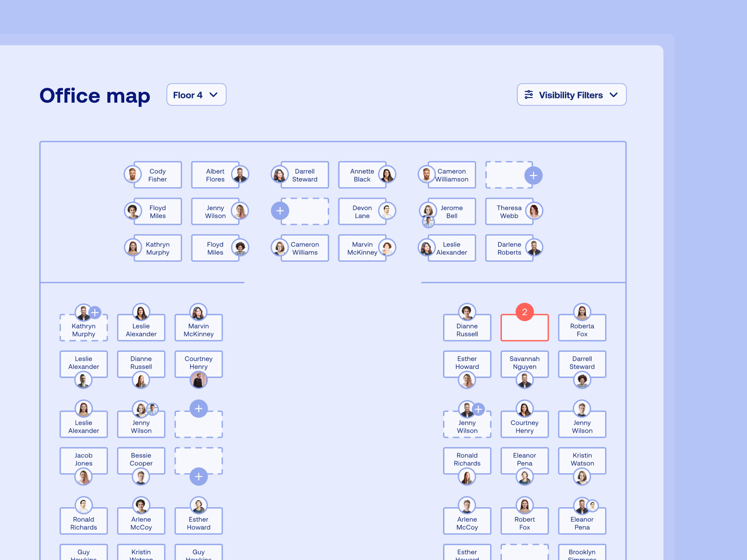The width and height of the screenshot is (747, 560).
Task: Click the plus icon on the empty desk beside Devon Lane
Action: click(x=280, y=211)
